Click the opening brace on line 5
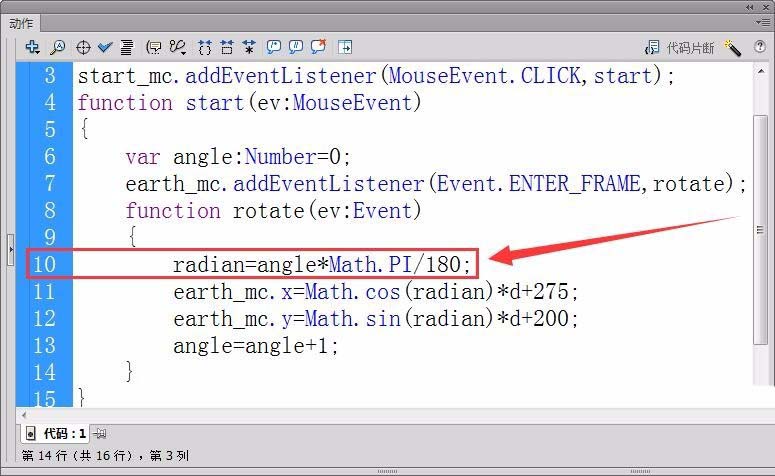This screenshot has width=775, height=476. [x=84, y=129]
